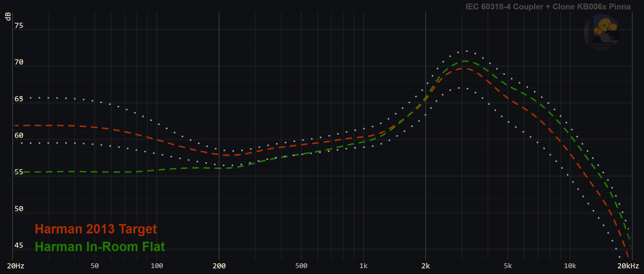The image size is (644, 274).
Task: Click the Harman 2013 Target legend label
Action: point(96,229)
